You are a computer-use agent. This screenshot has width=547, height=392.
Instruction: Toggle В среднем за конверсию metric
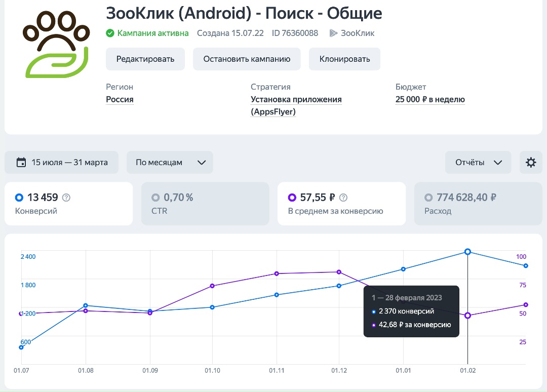pyautogui.click(x=341, y=204)
